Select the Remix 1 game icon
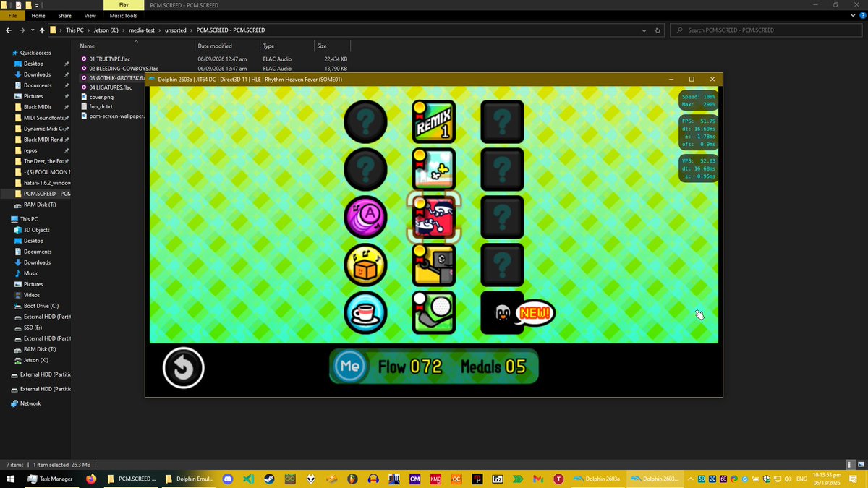 pos(434,122)
